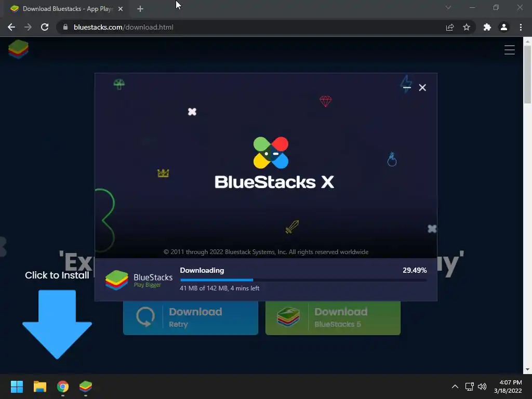Open the Chrome extensions puzzle icon
The width and height of the screenshot is (532, 399).
point(487,27)
